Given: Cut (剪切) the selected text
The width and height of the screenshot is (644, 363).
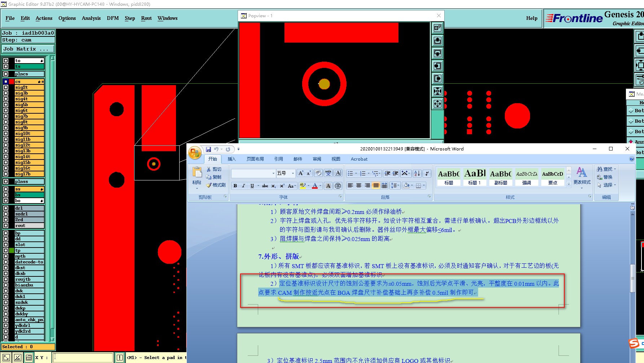Looking at the screenshot, I should (214, 169).
